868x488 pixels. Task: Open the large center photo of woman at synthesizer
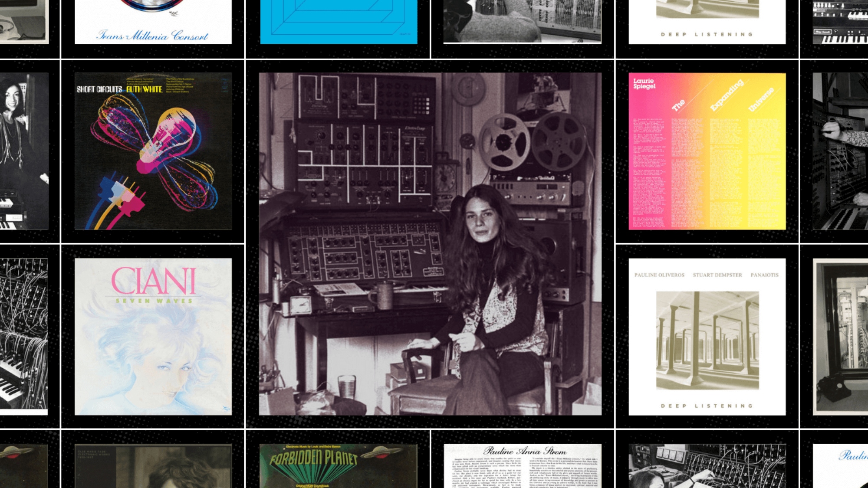coord(430,244)
